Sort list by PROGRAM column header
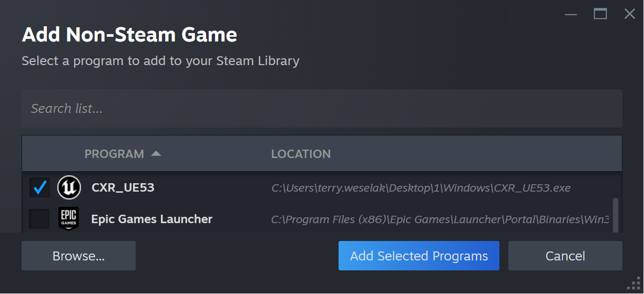Viewport: 644px width, 294px height. click(114, 154)
